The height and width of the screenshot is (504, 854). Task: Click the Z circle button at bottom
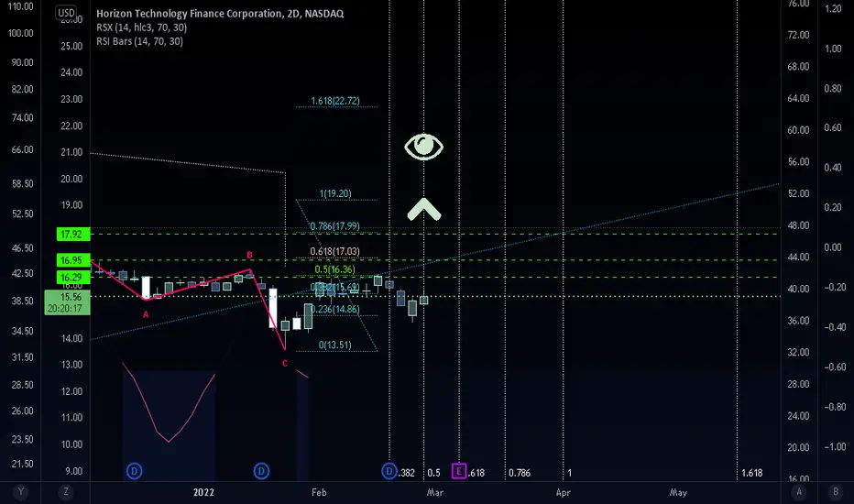pyautogui.click(x=66, y=492)
